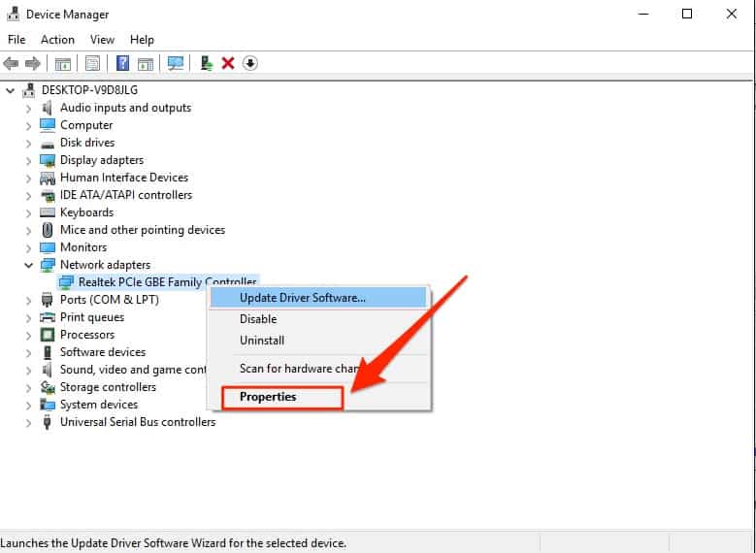The image size is (756, 553).
Task: Select Realtek PCIe GBE Family Controller
Action: (167, 282)
